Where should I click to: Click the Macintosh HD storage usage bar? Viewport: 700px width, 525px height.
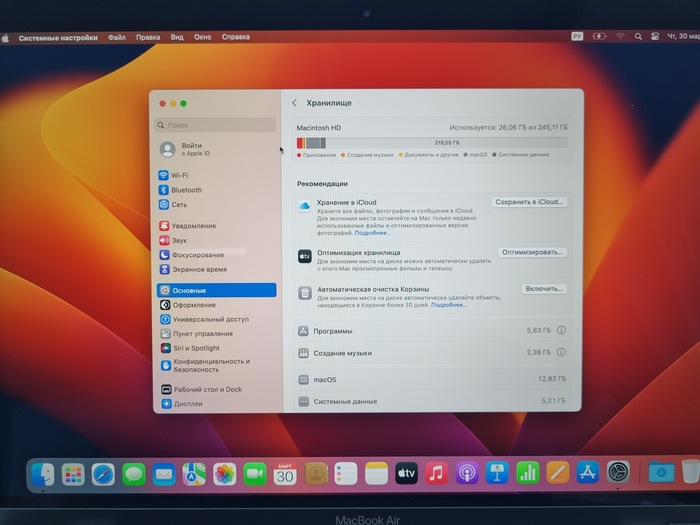(432, 143)
